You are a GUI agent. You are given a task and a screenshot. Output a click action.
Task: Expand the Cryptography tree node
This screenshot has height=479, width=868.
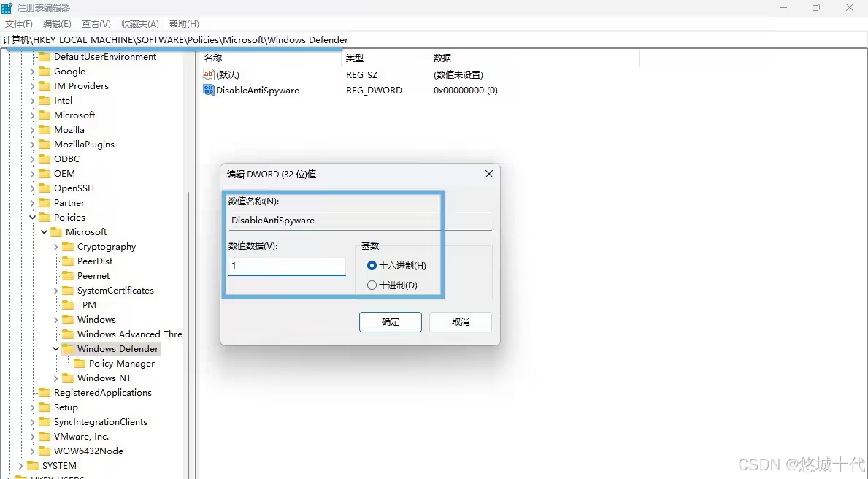point(55,246)
